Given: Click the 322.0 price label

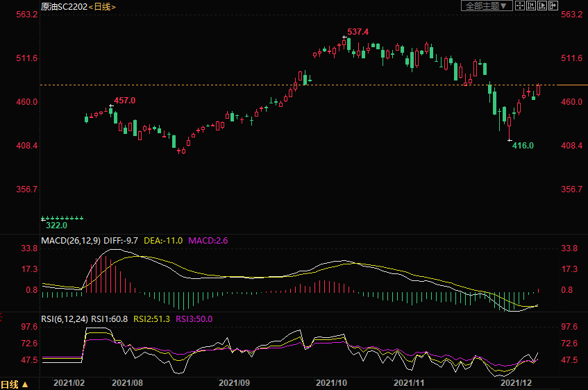Looking at the screenshot, I should pyautogui.click(x=56, y=225).
